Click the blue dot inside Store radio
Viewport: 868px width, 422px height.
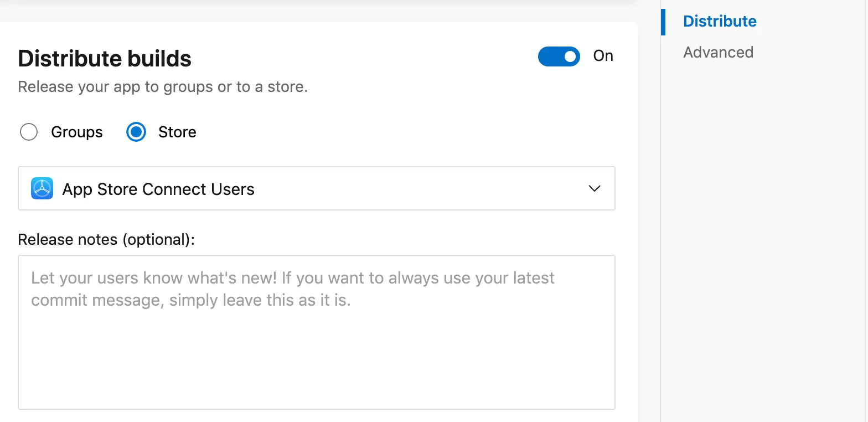[136, 132]
